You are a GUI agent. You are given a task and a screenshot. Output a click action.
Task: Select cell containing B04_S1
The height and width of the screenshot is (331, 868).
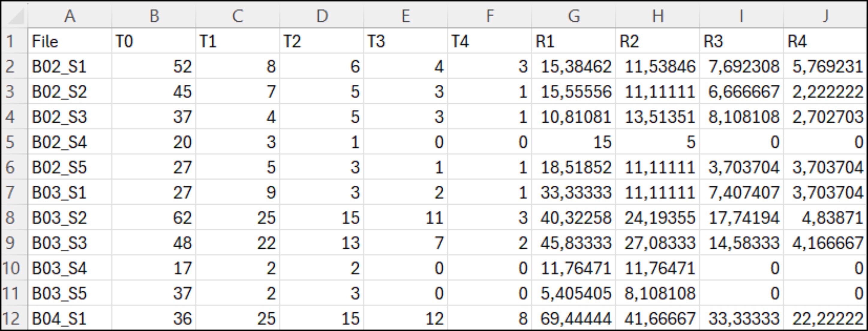pos(70,318)
